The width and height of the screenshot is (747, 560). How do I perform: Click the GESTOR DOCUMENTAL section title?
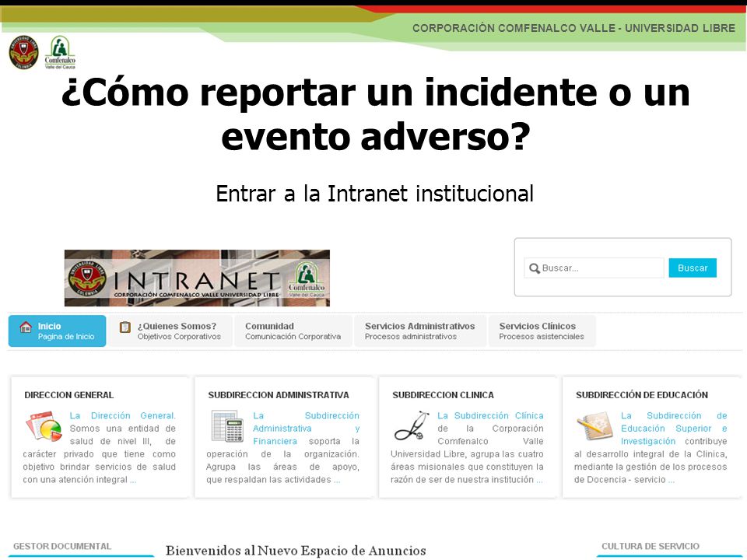62,546
